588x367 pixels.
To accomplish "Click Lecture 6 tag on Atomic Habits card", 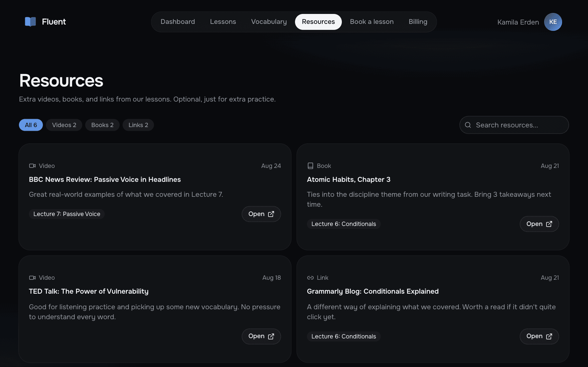I will pos(343,224).
